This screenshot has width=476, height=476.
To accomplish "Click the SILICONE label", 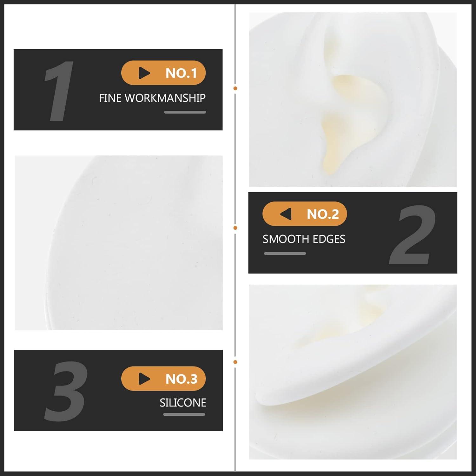I will [183, 403].
